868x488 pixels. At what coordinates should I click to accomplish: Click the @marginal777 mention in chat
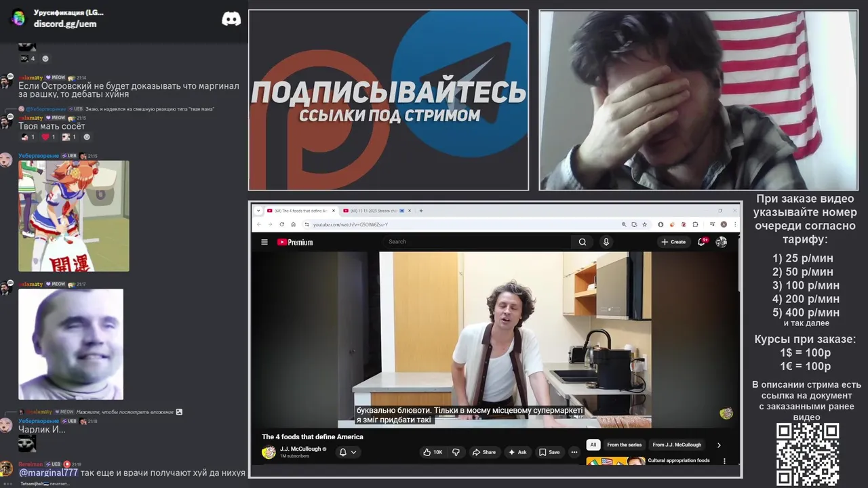point(48,472)
